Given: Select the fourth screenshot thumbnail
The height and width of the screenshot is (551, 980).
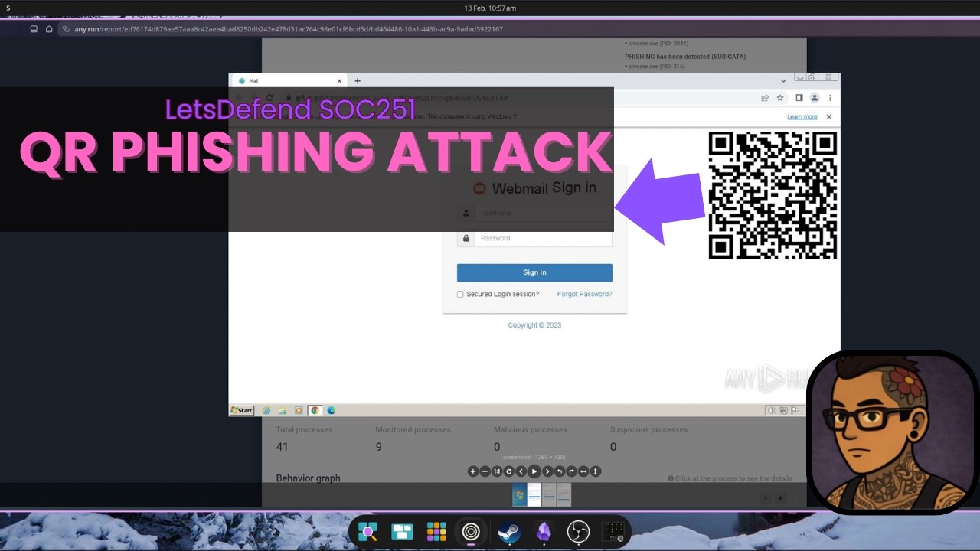Looking at the screenshot, I should [564, 495].
